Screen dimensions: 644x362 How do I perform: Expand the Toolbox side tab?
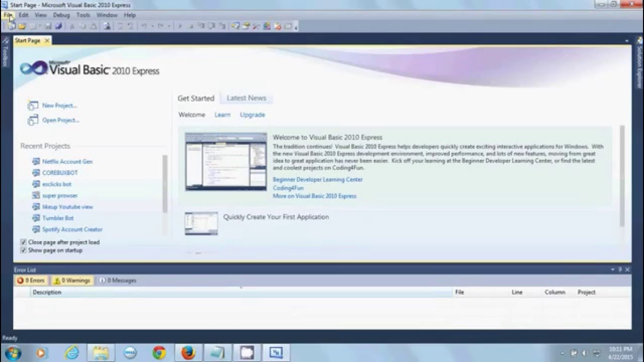[5, 52]
